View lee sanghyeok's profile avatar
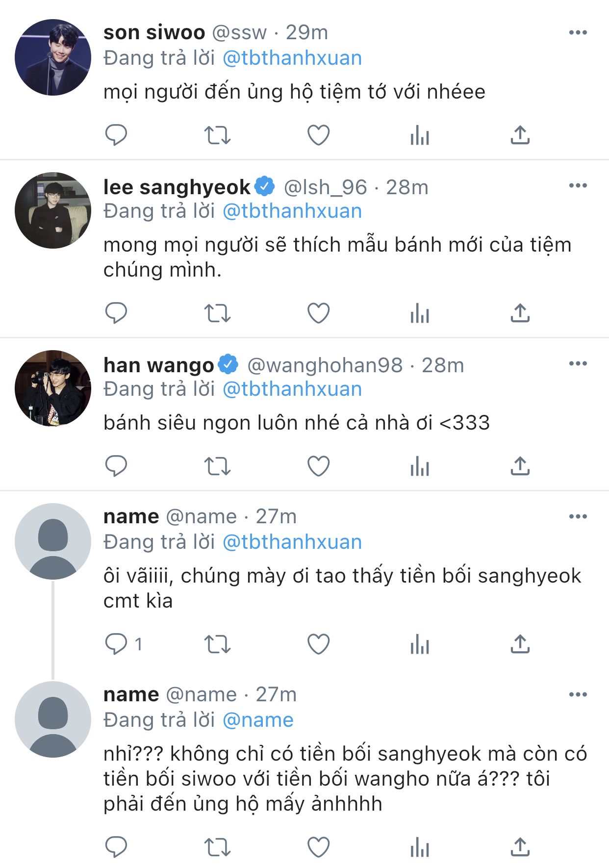609x868 pixels. (x=53, y=210)
